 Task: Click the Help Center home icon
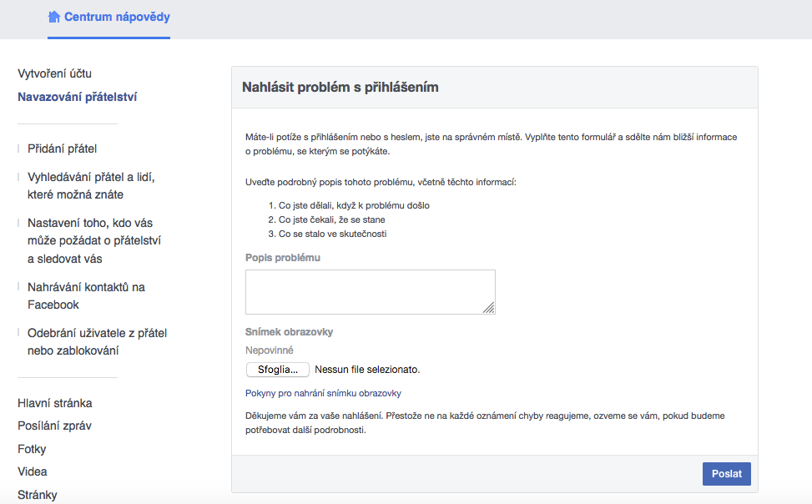tap(54, 17)
